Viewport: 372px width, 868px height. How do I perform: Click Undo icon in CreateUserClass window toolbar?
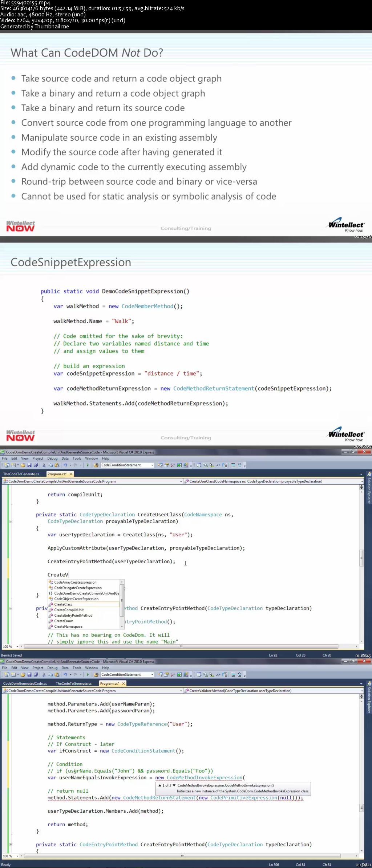pos(65,465)
